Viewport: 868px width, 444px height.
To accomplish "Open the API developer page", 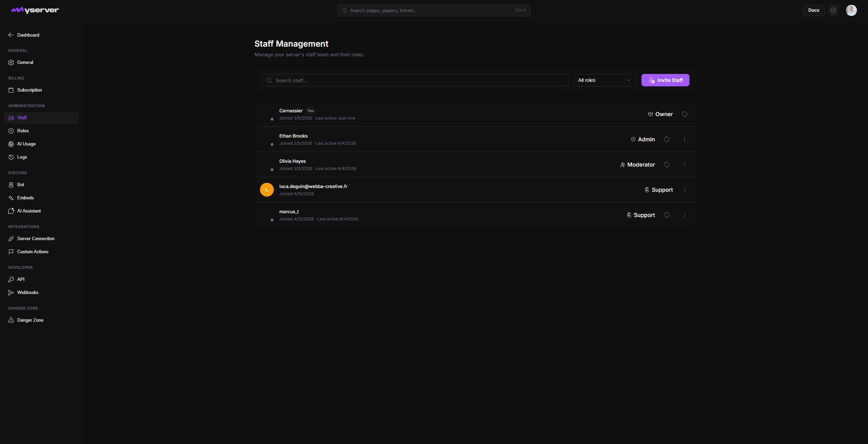I will click(41, 280).
